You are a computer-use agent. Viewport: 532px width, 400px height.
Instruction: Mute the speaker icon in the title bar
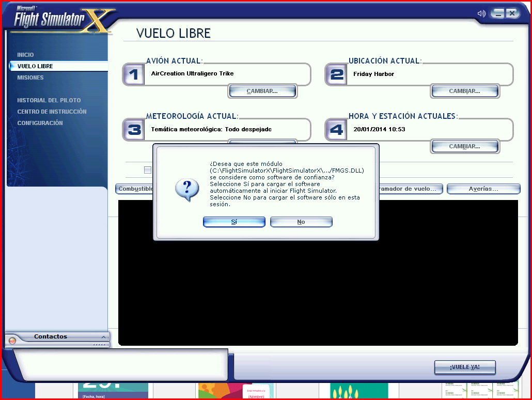pos(481,13)
